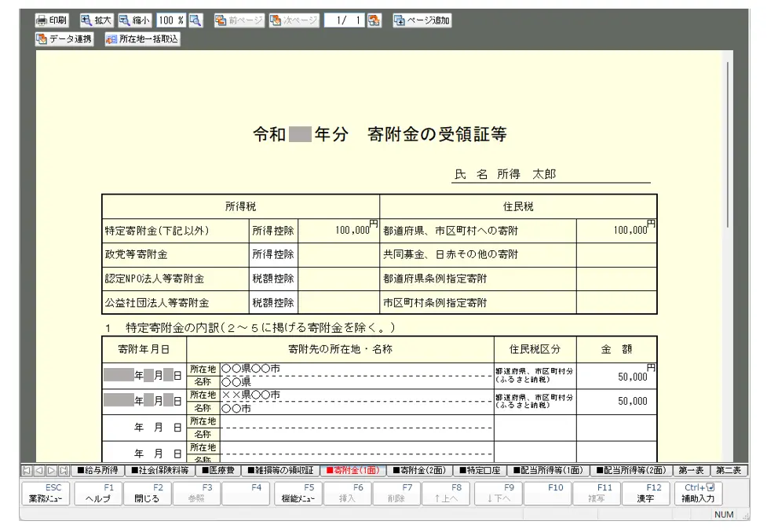This screenshot has width=767, height=532.
Task: Click the zoom percentage field showing 100 %
Action: 170,20
